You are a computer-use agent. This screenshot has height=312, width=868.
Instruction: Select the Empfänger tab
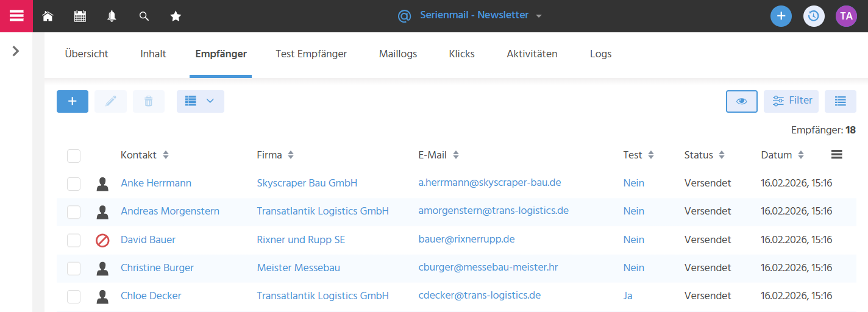tap(221, 54)
